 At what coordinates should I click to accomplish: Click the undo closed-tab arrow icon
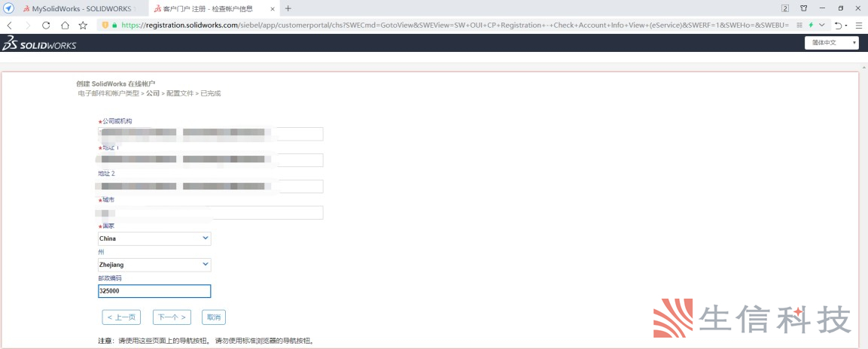coord(837,25)
